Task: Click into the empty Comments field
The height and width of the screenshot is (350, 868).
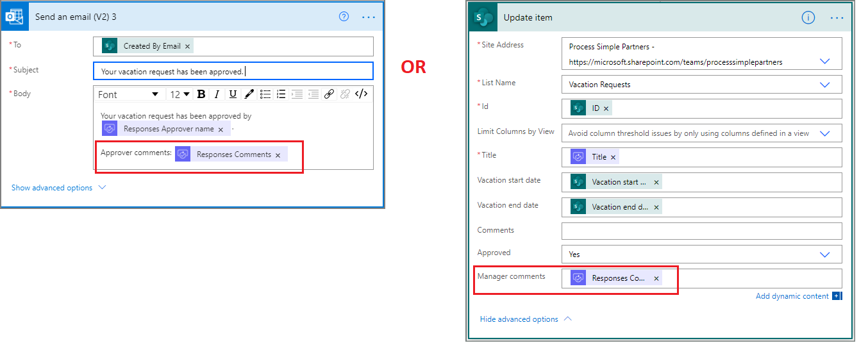Action: coord(701,231)
